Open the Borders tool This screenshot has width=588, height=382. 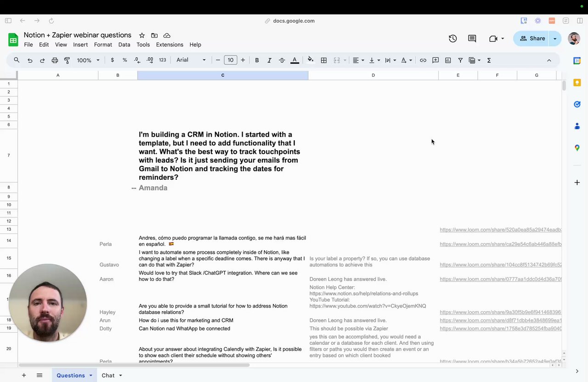click(x=324, y=60)
